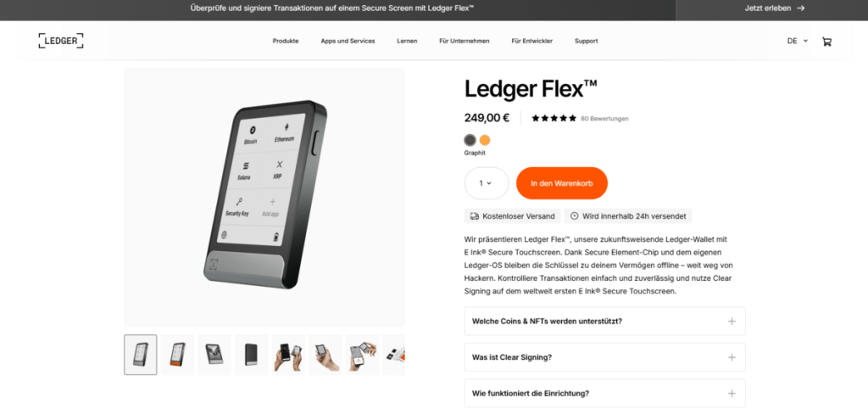
Task: Select the black back-view product thumbnail
Action: (251, 355)
